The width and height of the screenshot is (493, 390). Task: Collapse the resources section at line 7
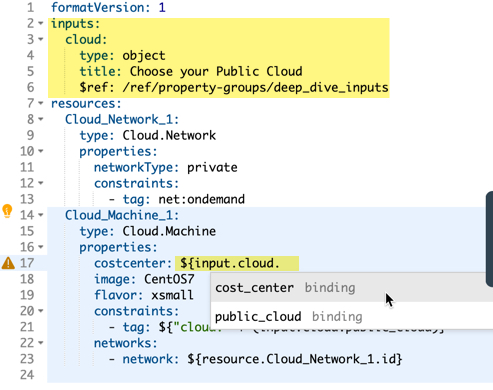click(41, 103)
